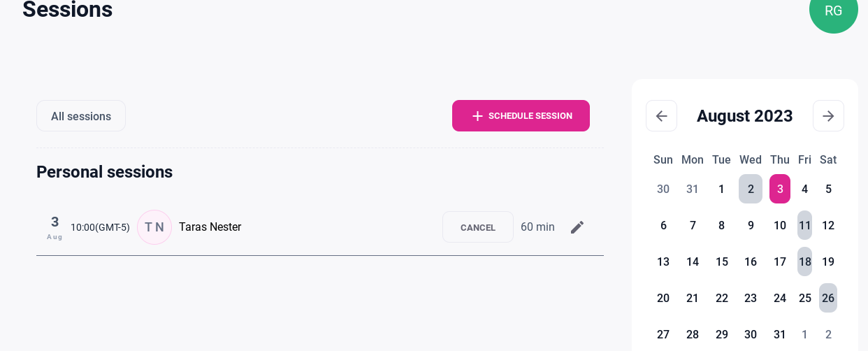Select August 26 on the calendar
The width and height of the screenshot is (868, 351).
coord(828,298)
